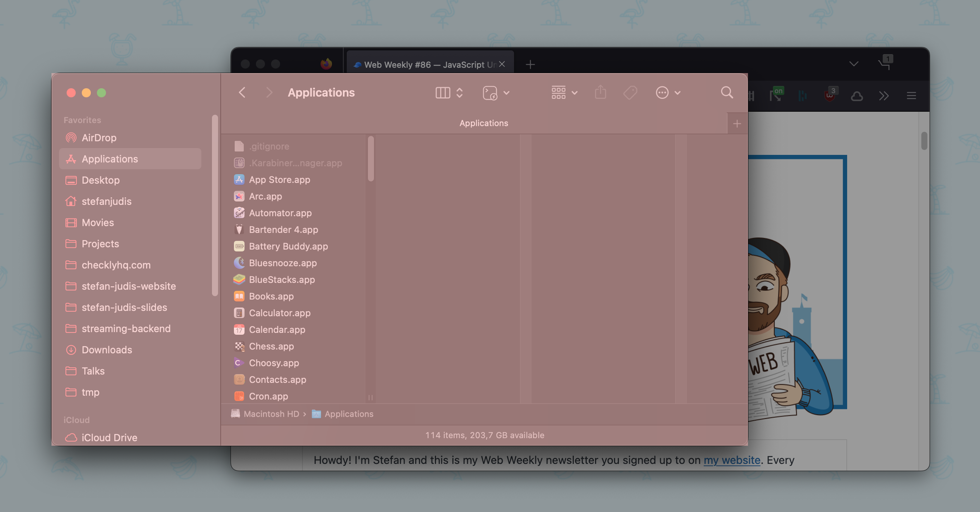Viewport: 980px width, 512px height.
Task: Select Automator.app icon in list
Action: coord(239,213)
